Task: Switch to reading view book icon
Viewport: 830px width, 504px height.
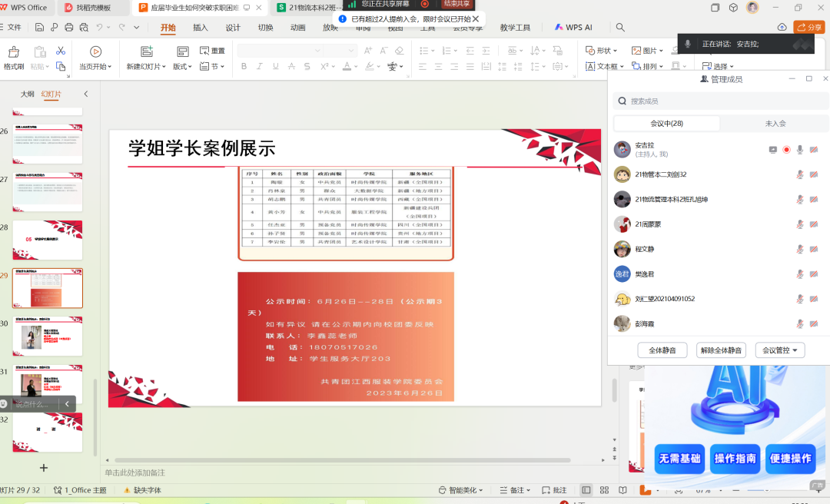Action: click(623, 490)
